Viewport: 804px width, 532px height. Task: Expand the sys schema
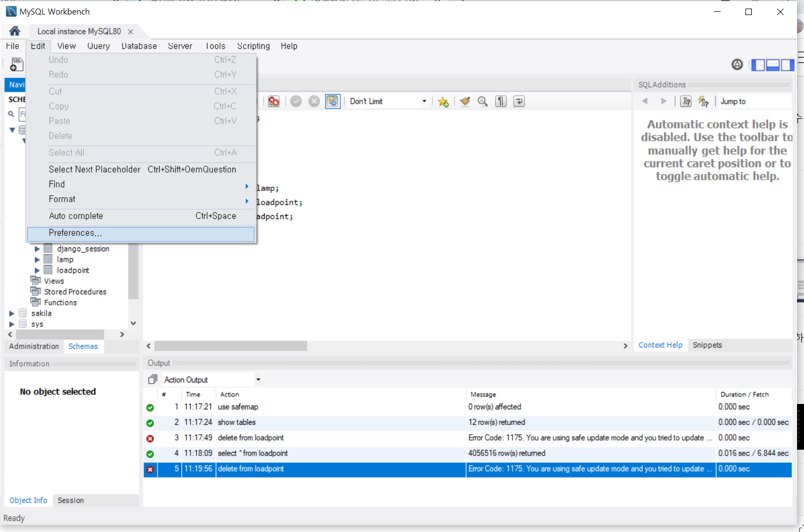11,324
